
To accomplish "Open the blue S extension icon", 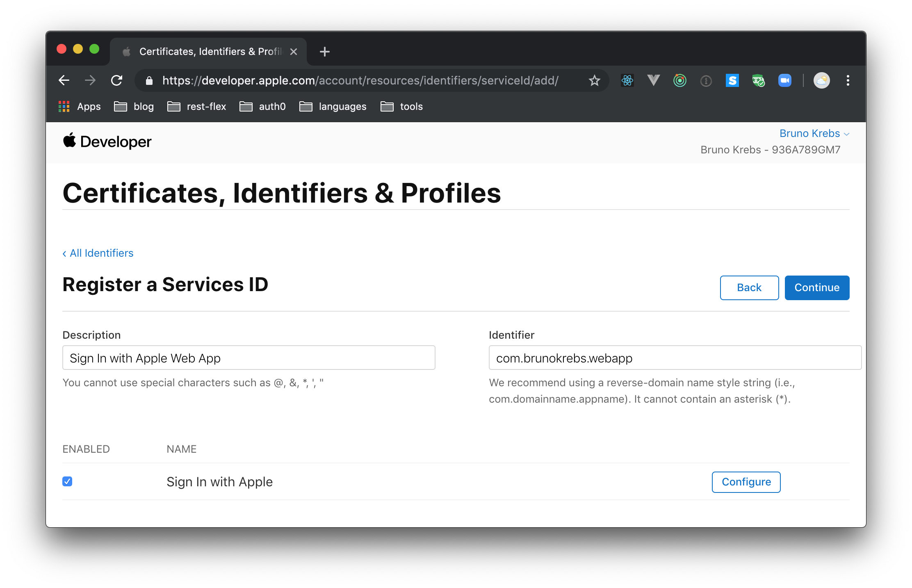I will (x=732, y=80).
